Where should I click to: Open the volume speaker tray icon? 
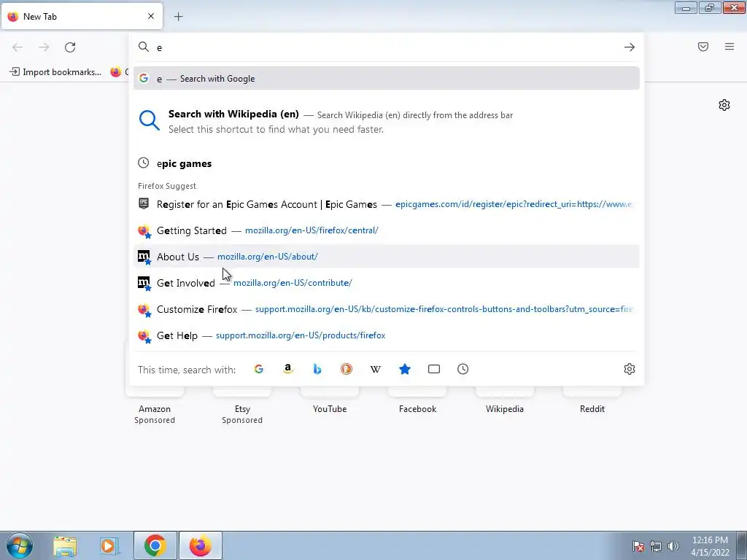click(673, 546)
